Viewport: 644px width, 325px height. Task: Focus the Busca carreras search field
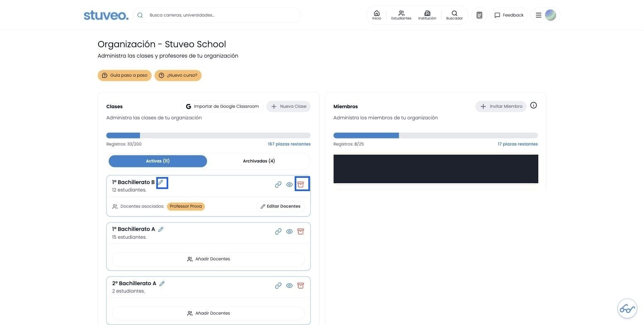(x=217, y=15)
